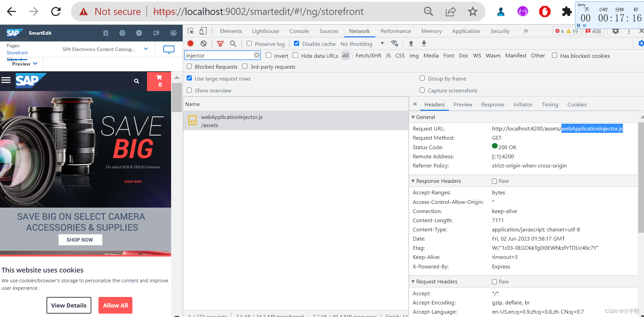Reload the page with the refresh icon
The width and height of the screenshot is (644, 317).
(56, 12)
